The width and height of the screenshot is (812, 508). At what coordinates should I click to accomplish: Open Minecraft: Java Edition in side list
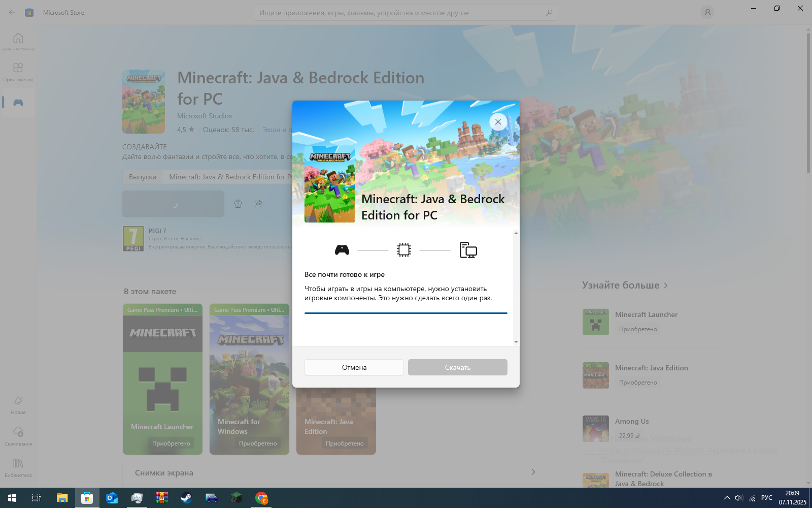click(x=651, y=375)
